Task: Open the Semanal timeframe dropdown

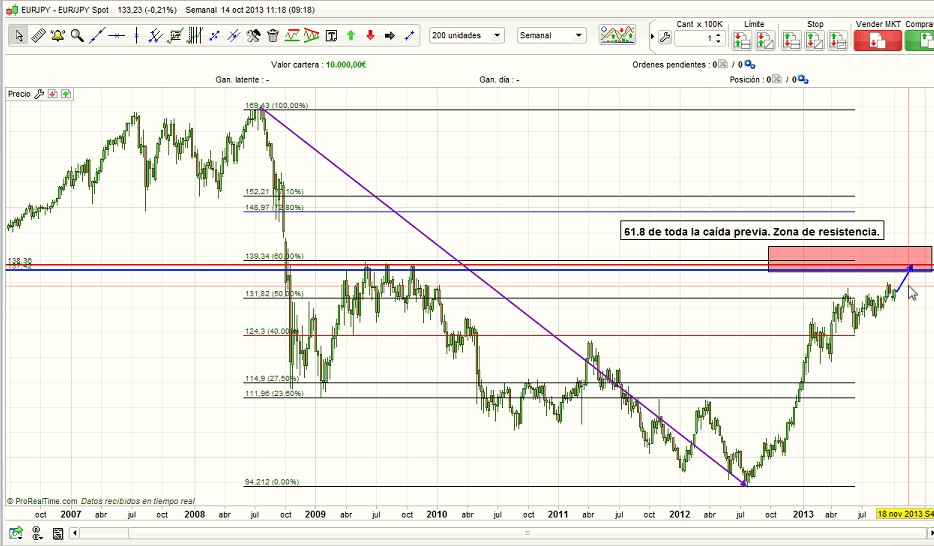Action: (551, 36)
